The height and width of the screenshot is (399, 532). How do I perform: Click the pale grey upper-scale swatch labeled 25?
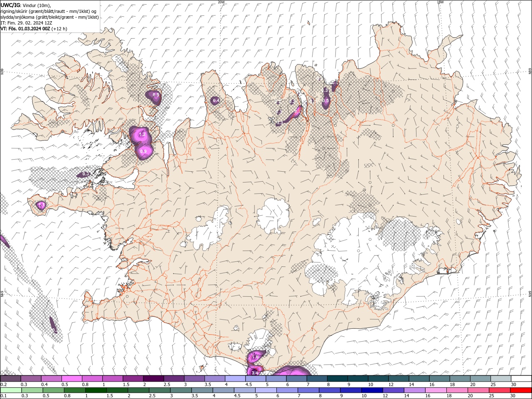(501, 379)
